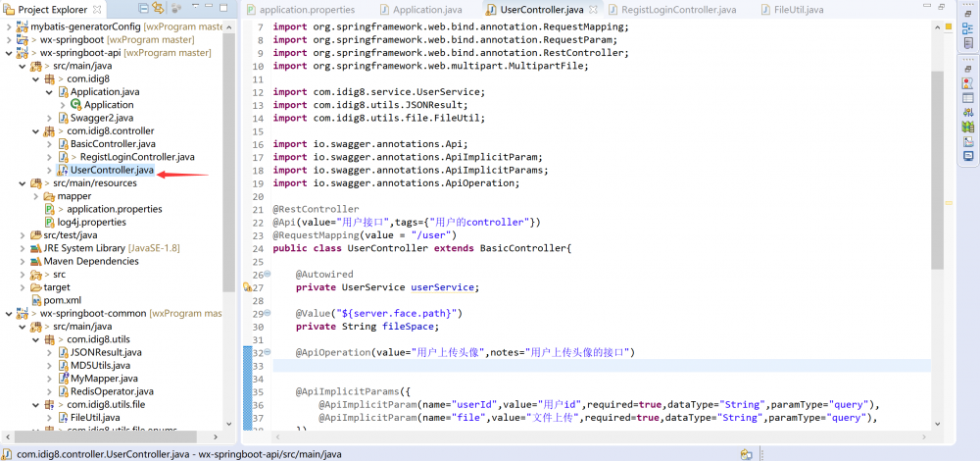Viewport: 980px width, 461px height.
Task: Click the @RestController annotation
Action: (316, 210)
